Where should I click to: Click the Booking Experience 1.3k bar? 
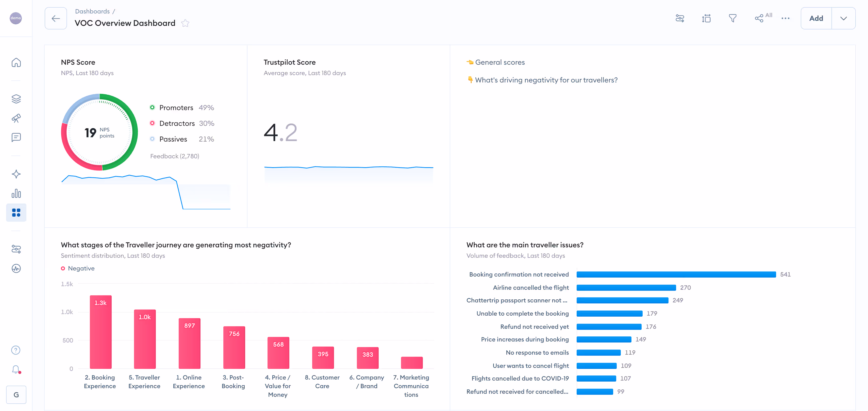[101, 332]
